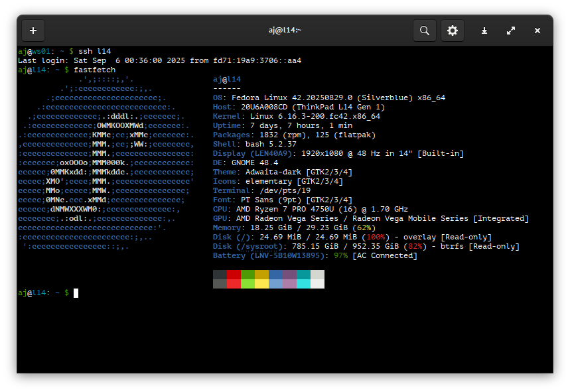
Task: Click uptime value '7 days, 7 hours, 1 min'
Action: (x=301, y=126)
